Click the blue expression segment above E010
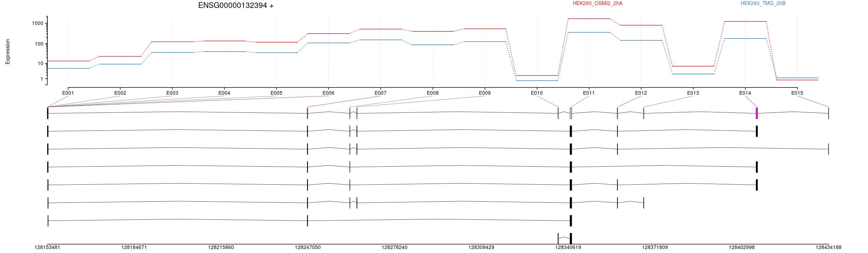Viewport: 868px width, 253px height. tap(537, 80)
